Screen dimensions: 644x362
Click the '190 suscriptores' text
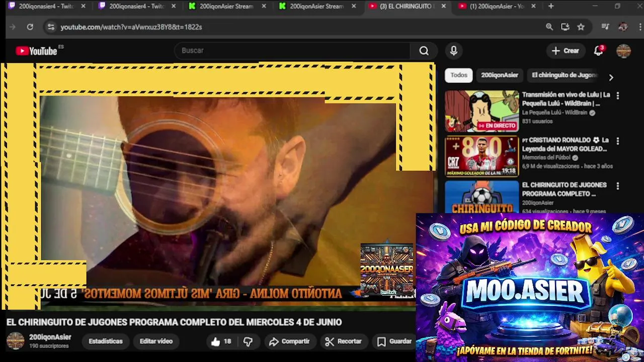point(49,346)
